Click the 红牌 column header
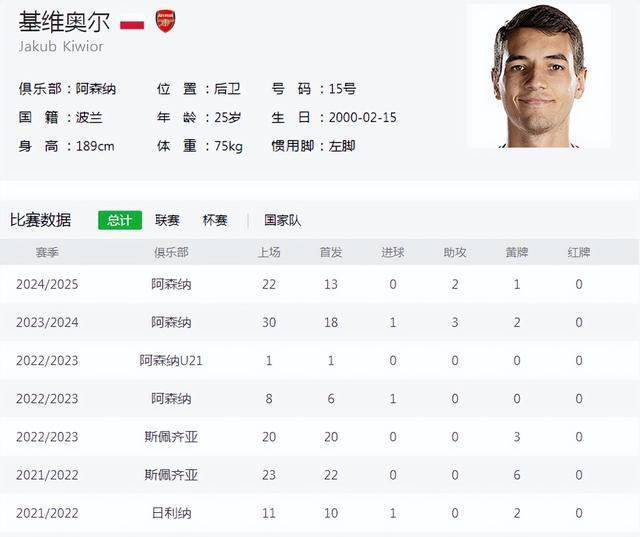 coord(579,253)
